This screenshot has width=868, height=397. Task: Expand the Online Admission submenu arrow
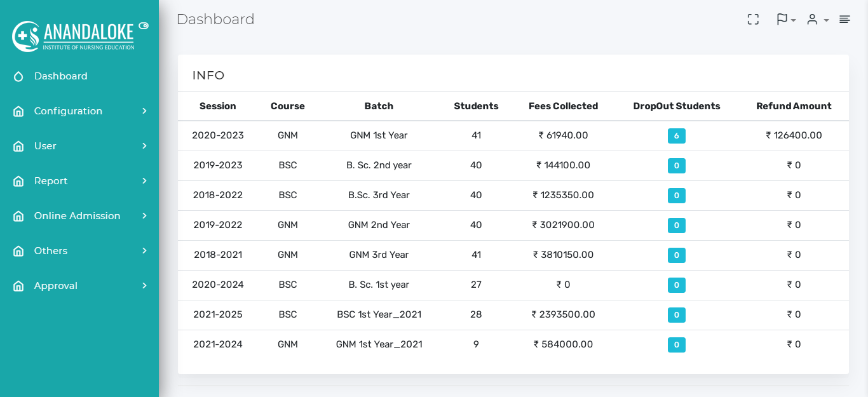144,216
